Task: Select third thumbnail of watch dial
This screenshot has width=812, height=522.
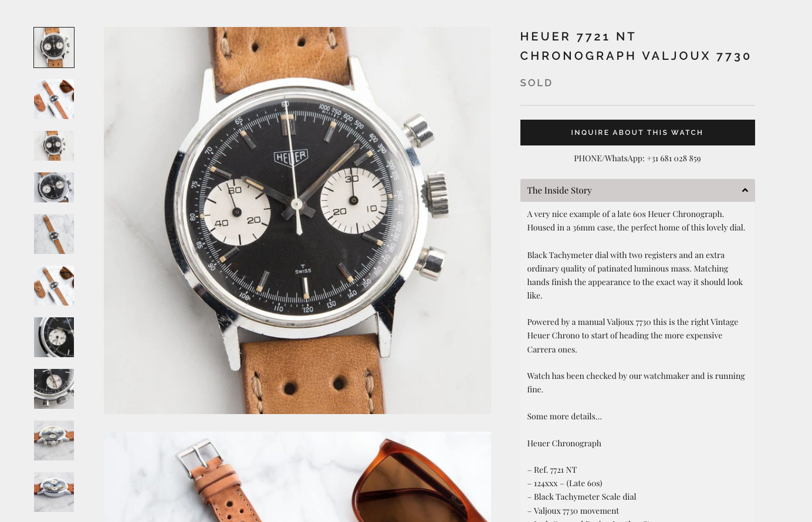Action: click(x=54, y=145)
